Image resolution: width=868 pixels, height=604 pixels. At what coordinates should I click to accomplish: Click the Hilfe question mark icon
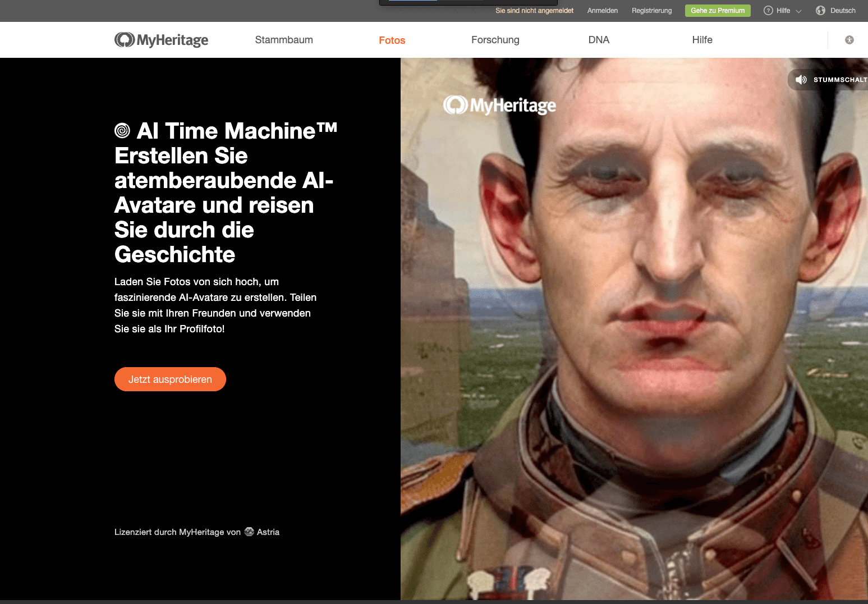tap(767, 10)
